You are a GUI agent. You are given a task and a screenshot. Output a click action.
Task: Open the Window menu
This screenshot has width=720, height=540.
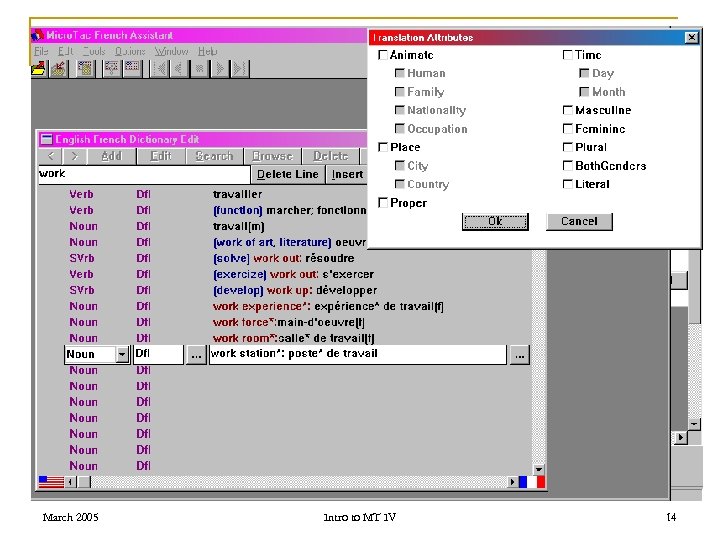tap(171, 51)
